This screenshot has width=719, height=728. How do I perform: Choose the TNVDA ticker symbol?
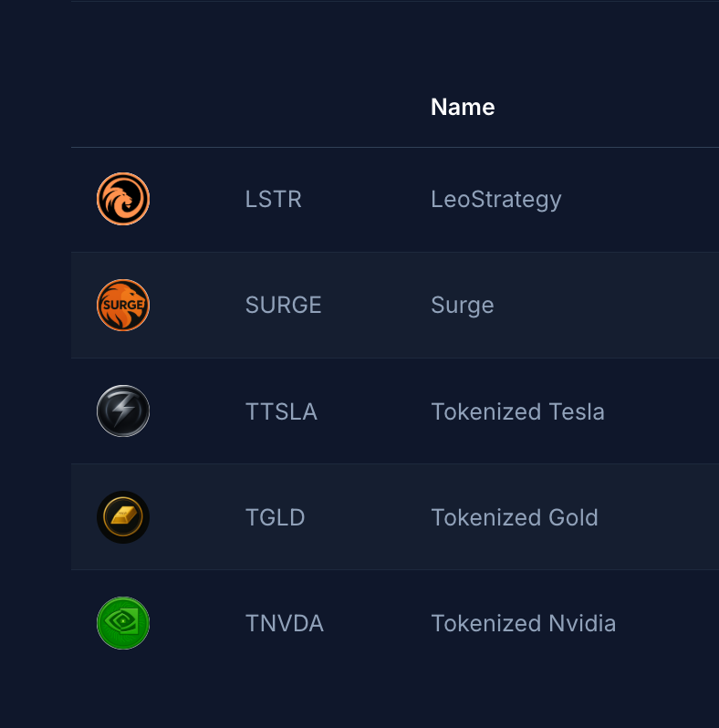pos(284,623)
